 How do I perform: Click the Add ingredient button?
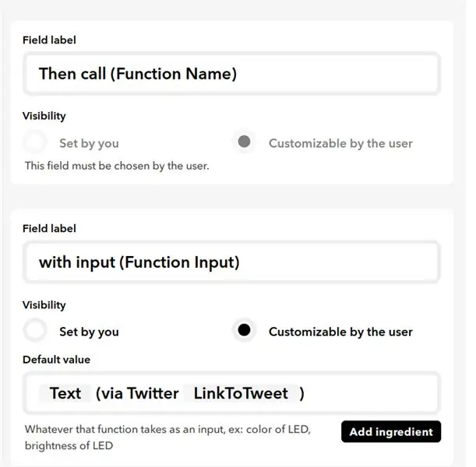[x=391, y=431]
